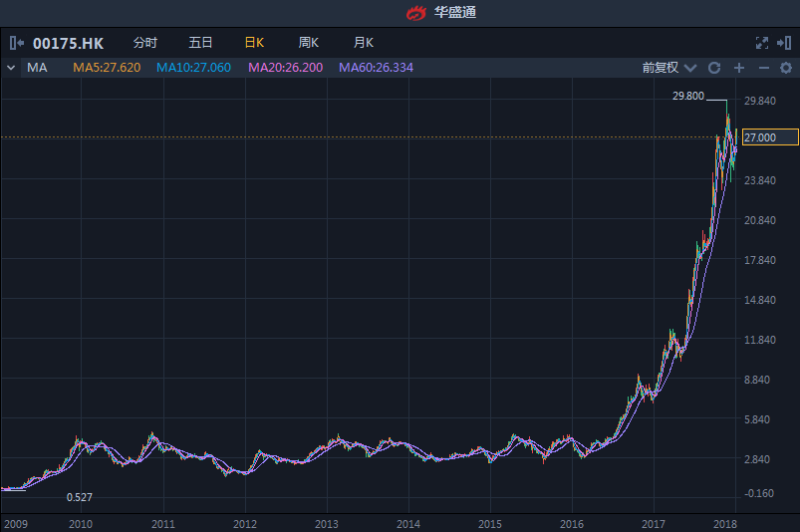
Task: Click the 00175.HK stock code
Action: (69, 43)
